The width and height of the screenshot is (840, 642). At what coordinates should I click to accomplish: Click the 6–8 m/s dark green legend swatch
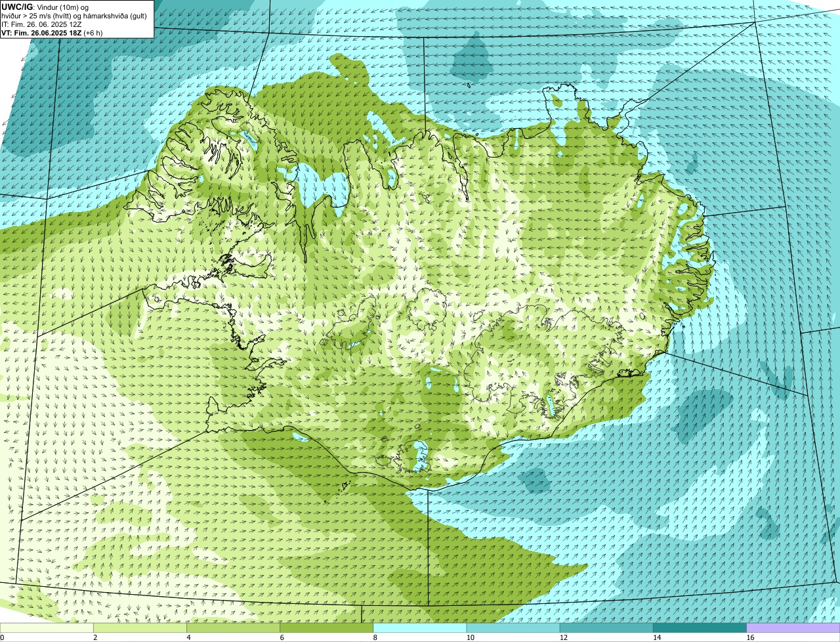coord(327,628)
